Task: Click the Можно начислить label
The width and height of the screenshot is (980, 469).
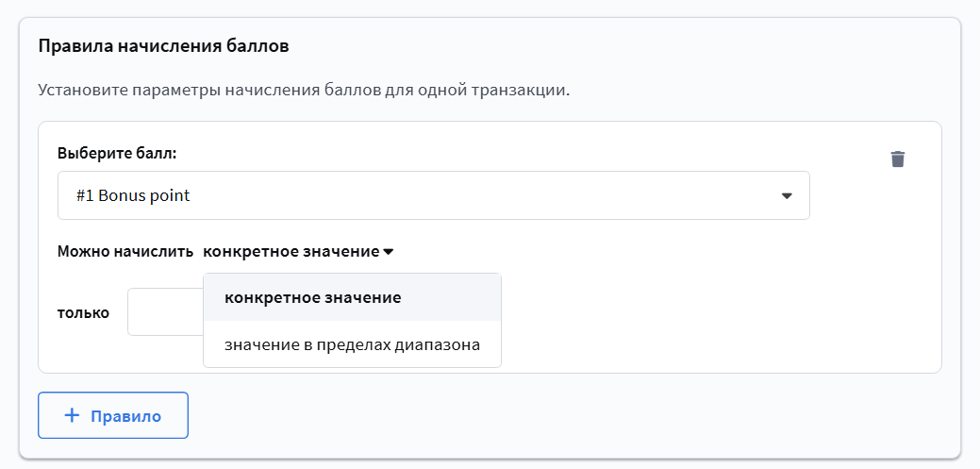Action: click(125, 251)
